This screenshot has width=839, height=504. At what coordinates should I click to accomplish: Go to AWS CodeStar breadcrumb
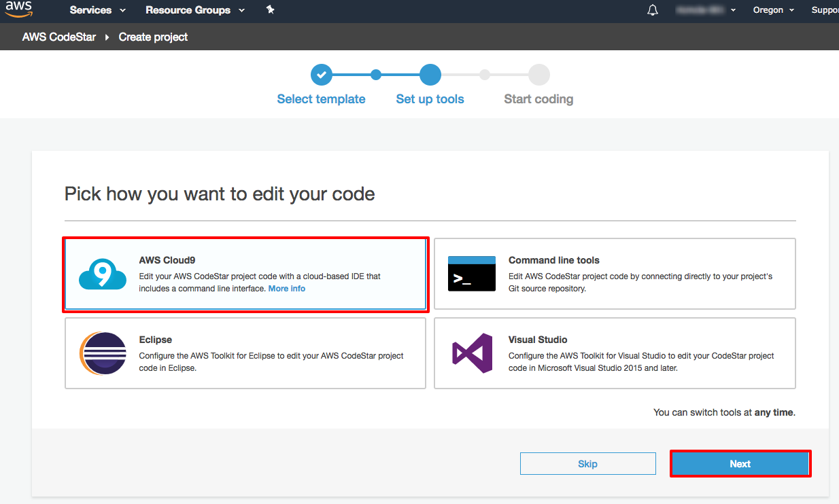(59, 37)
